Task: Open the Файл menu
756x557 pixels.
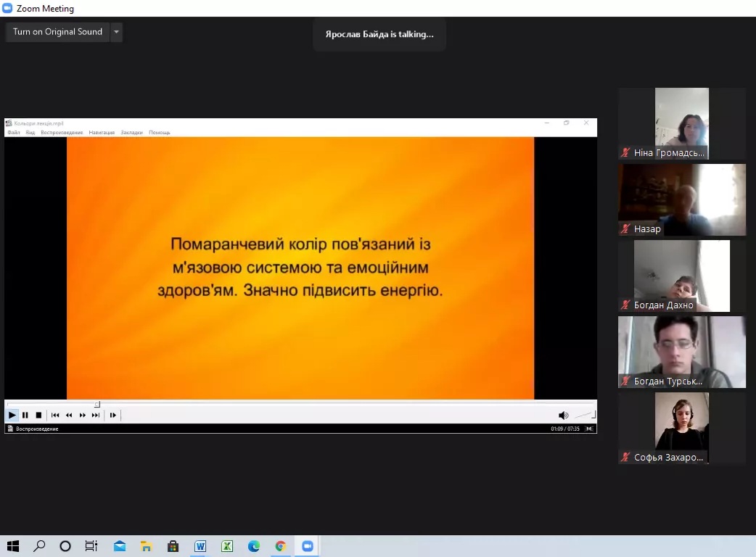Action: 14,133
